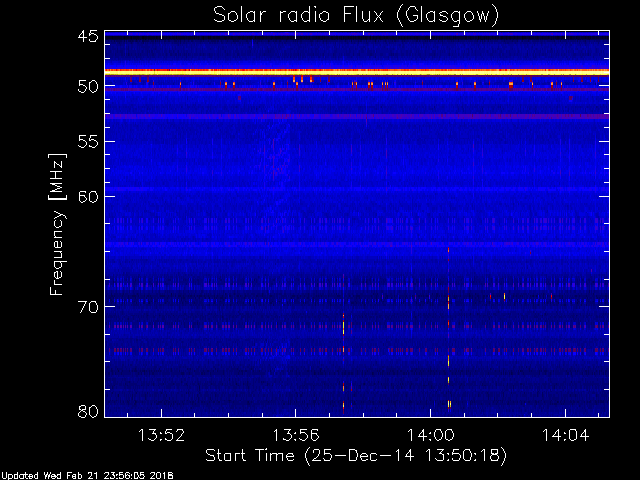Click the 'Start Time (25-Dec-14 13:50:18)' label

[356, 456]
